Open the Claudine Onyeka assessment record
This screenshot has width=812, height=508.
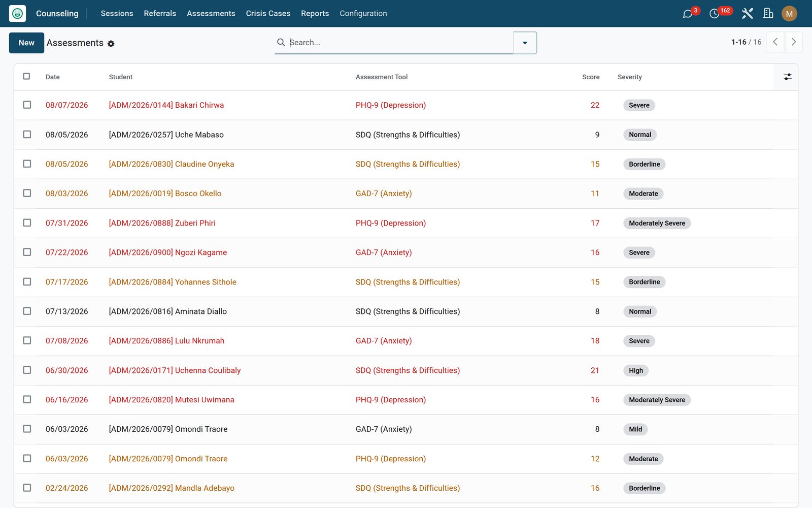(x=405, y=164)
